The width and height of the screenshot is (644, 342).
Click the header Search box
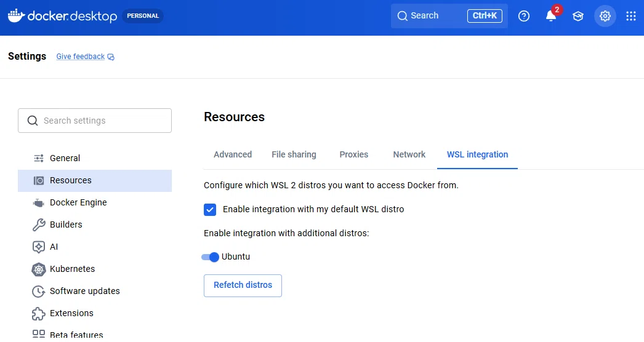449,16
